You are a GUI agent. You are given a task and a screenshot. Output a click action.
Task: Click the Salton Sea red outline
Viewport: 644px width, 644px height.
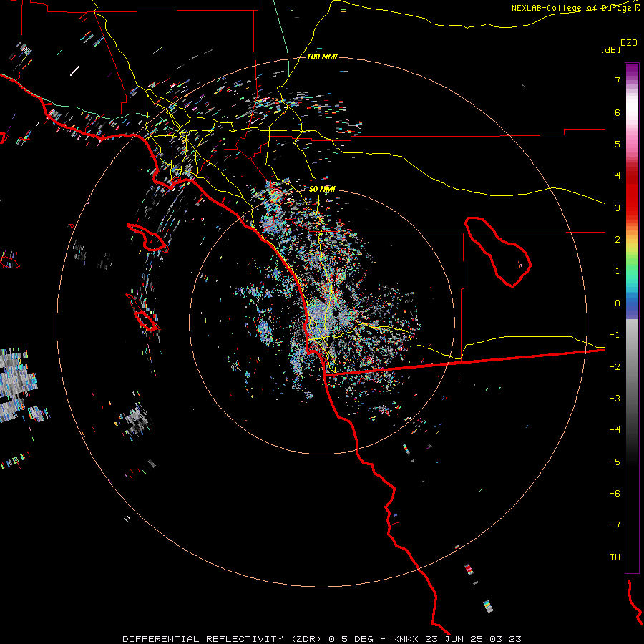click(x=498, y=252)
